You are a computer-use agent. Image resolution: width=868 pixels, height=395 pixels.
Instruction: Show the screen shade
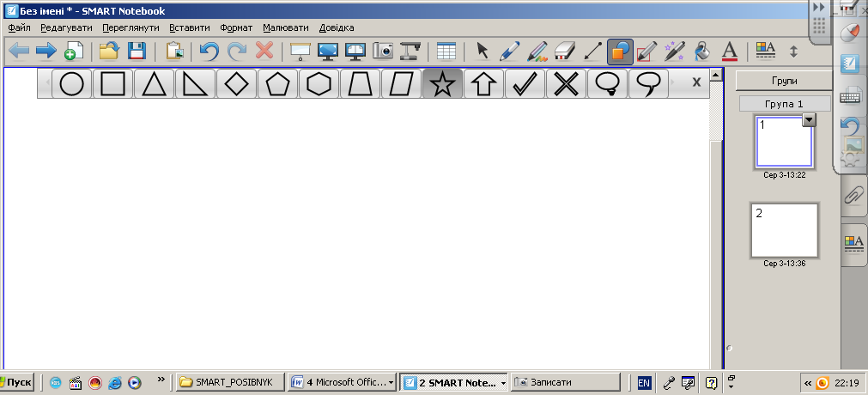tap(300, 52)
